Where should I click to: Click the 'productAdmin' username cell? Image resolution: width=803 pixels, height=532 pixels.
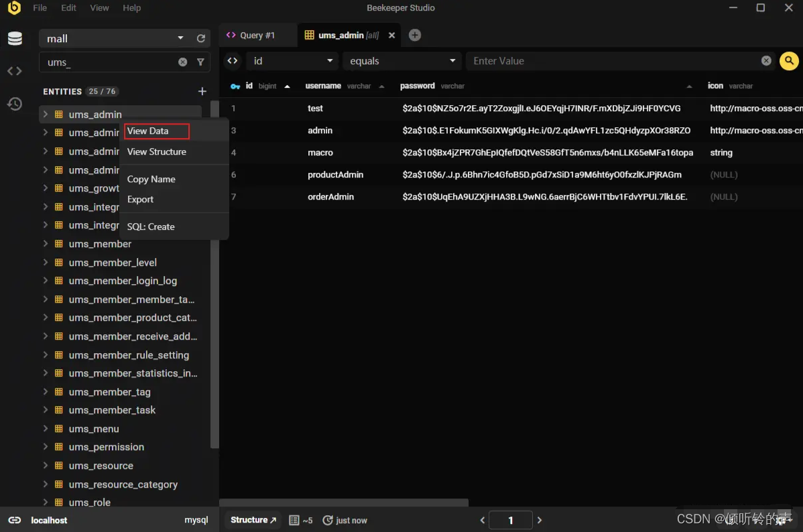pos(335,175)
